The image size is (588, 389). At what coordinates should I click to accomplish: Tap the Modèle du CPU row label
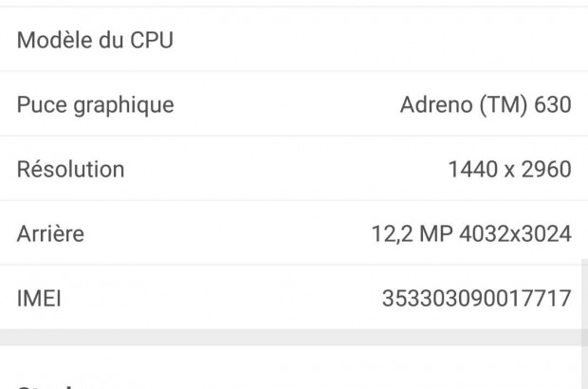(x=95, y=41)
